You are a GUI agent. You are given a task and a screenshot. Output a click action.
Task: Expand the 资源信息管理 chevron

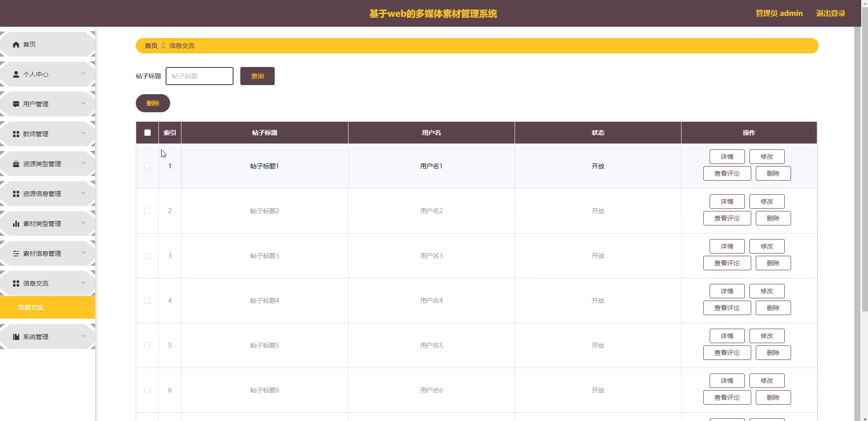point(83,193)
